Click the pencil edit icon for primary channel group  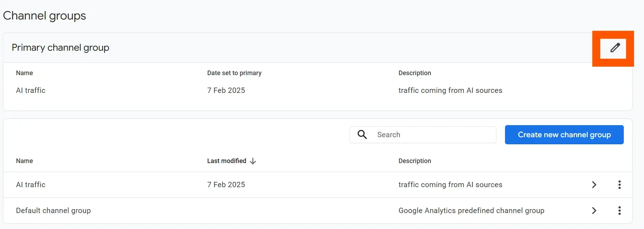coord(615,48)
